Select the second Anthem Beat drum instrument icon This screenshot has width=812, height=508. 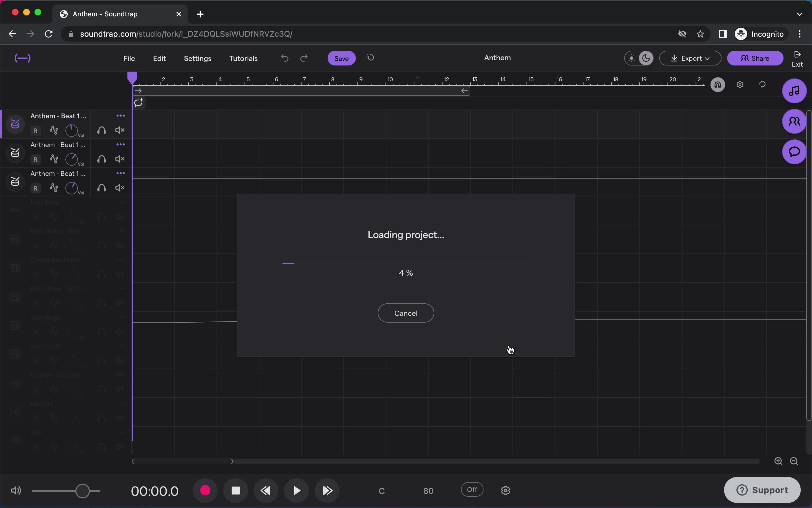(x=15, y=153)
